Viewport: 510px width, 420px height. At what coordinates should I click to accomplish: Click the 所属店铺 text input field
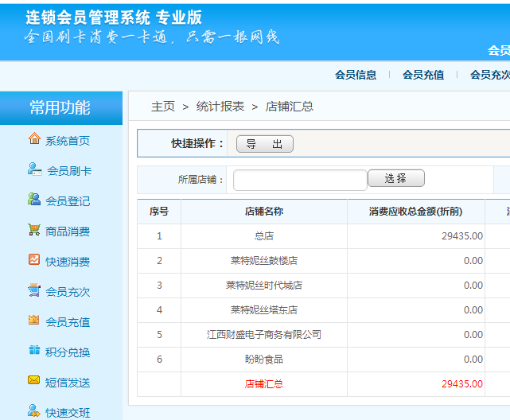tap(300, 180)
